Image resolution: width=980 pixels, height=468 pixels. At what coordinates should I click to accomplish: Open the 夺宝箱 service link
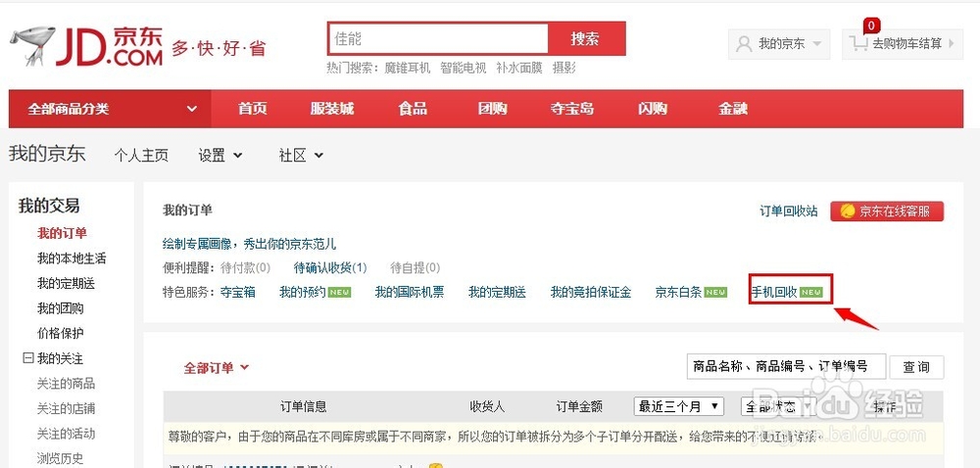pos(237,292)
